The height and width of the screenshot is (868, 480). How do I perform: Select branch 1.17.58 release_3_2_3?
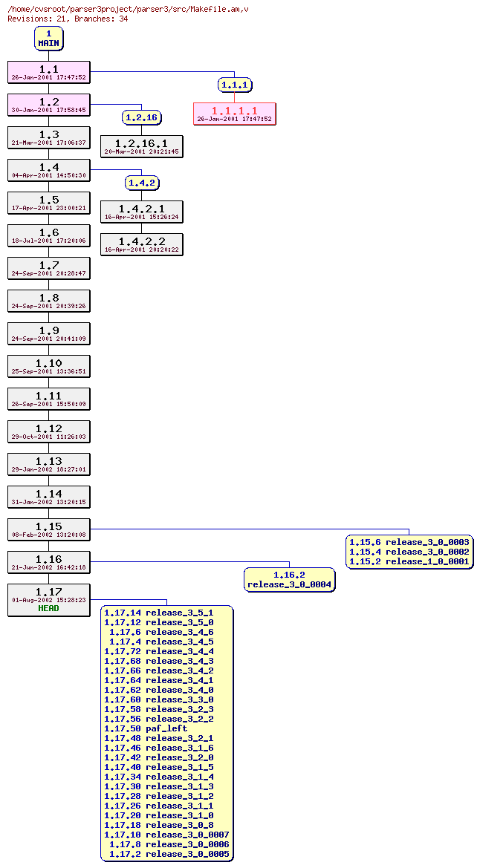[159, 709]
